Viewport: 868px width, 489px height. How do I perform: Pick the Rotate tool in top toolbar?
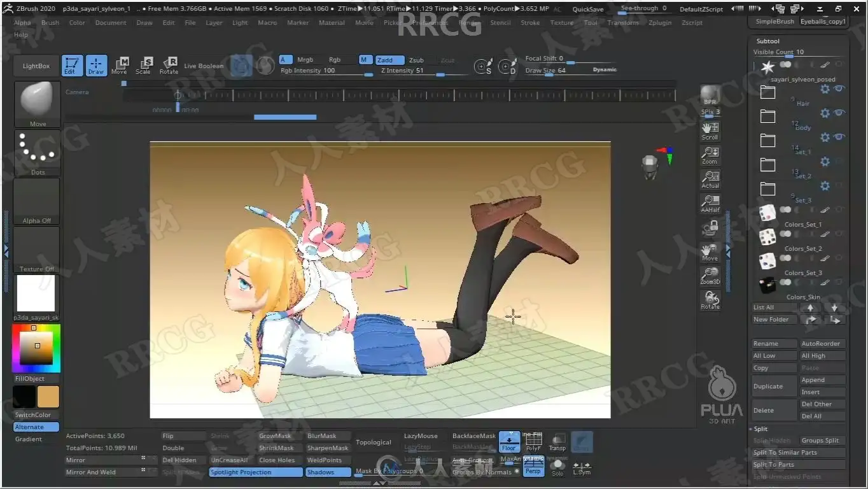(x=169, y=66)
